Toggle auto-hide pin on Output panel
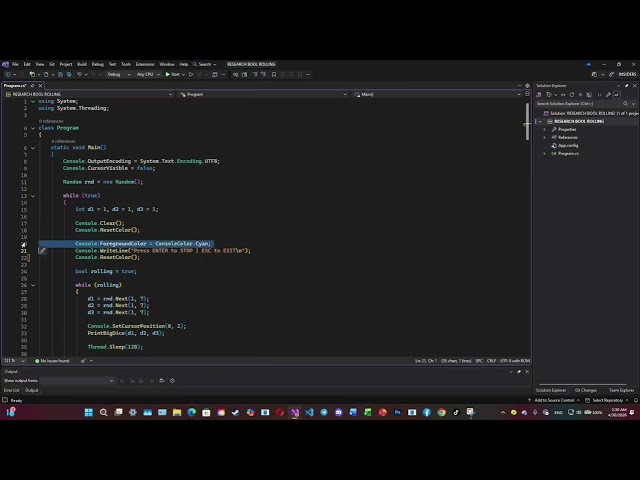Screen dimensions: 640x480 click(x=519, y=372)
